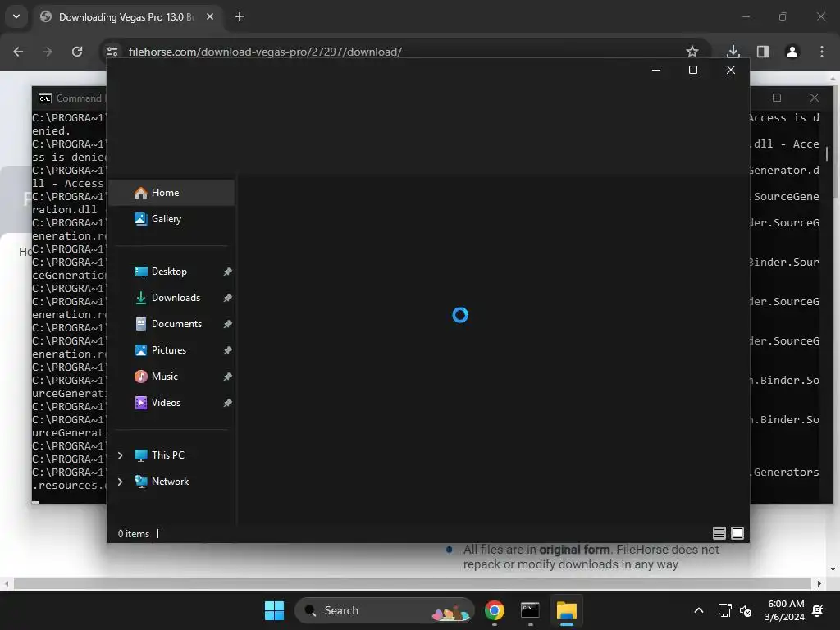
Task: Minimize the File Explorer window
Action: click(x=655, y=71)
